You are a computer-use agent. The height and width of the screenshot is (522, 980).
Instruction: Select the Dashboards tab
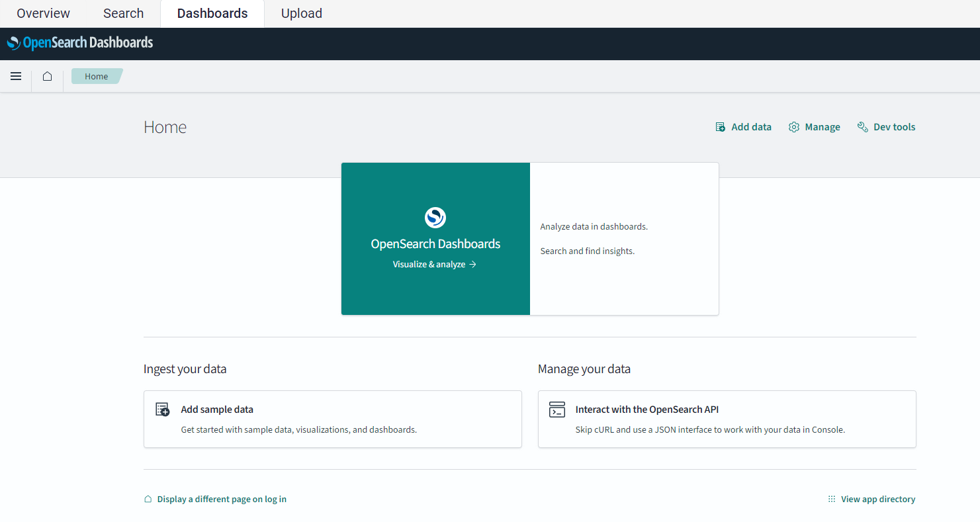[x=212, y=13]
